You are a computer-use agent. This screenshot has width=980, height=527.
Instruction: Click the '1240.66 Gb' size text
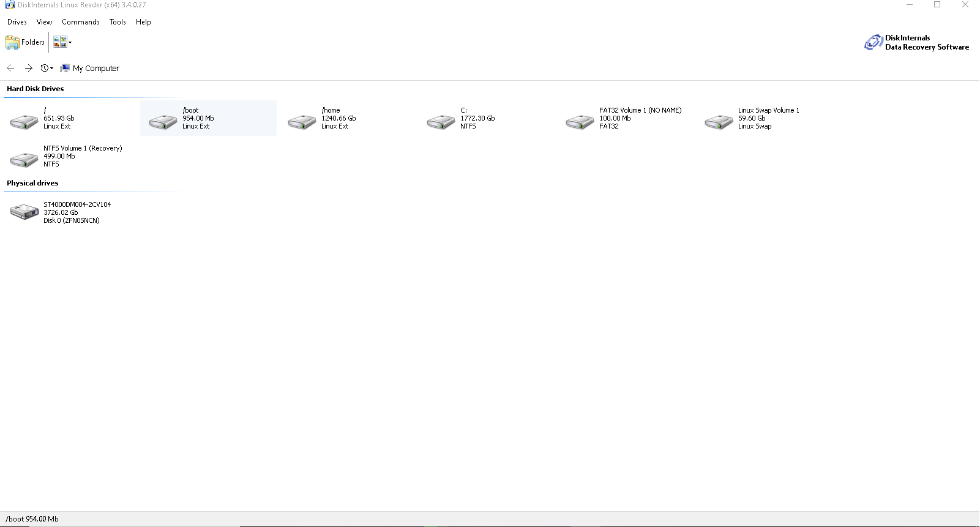(339, 119)
